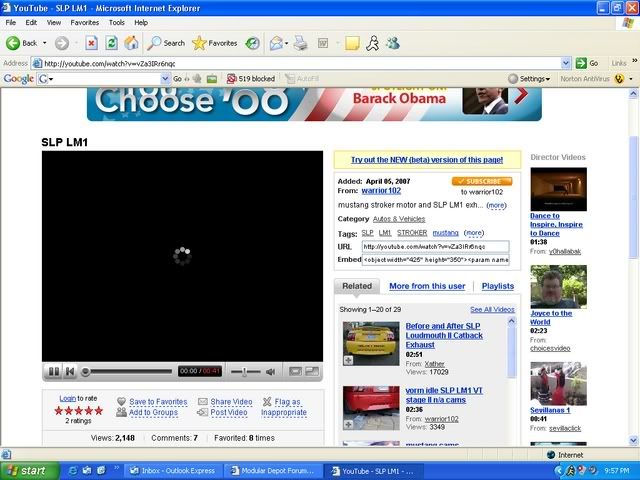Viewport: 640px width, 480px height.
Task: Refresh the page with the green arrows icon
Action: tap(111, 43)
